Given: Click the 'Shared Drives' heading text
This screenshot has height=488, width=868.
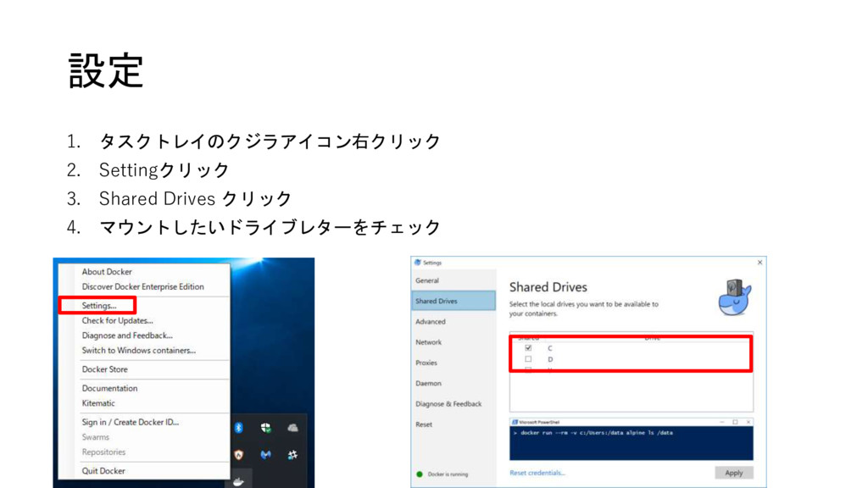Looking at the screenshot, I should pyautogui.click(x=548, y=287).
